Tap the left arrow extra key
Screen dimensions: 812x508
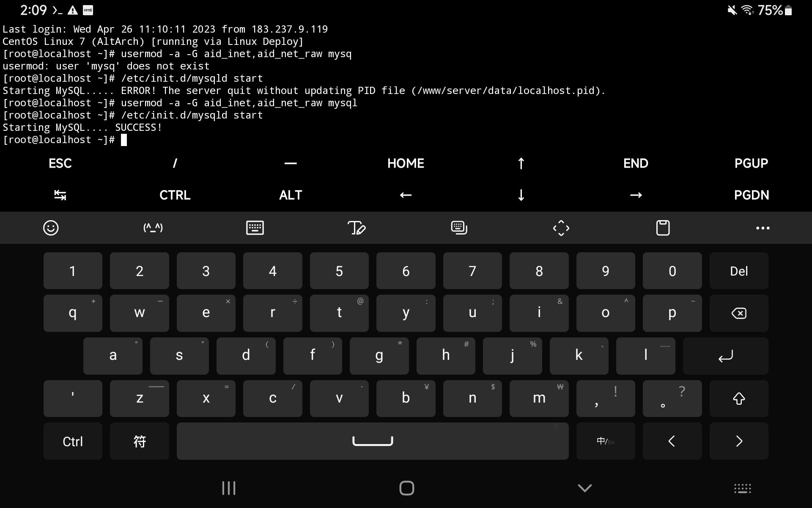(406, 195)
